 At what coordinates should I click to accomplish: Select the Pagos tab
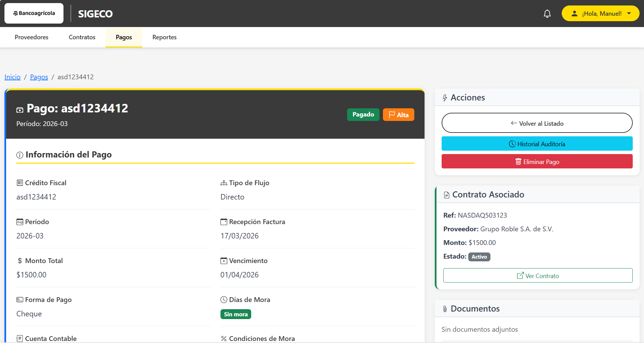tap(124, 37)
